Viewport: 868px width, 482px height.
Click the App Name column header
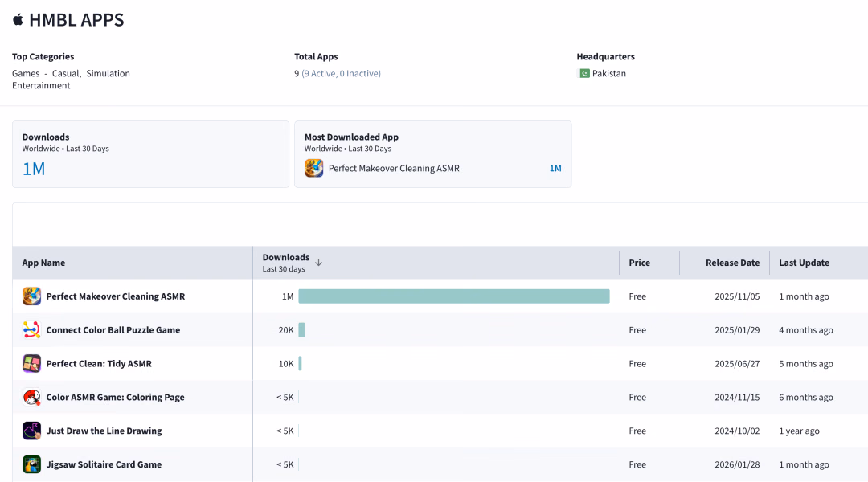click(43, 263)
